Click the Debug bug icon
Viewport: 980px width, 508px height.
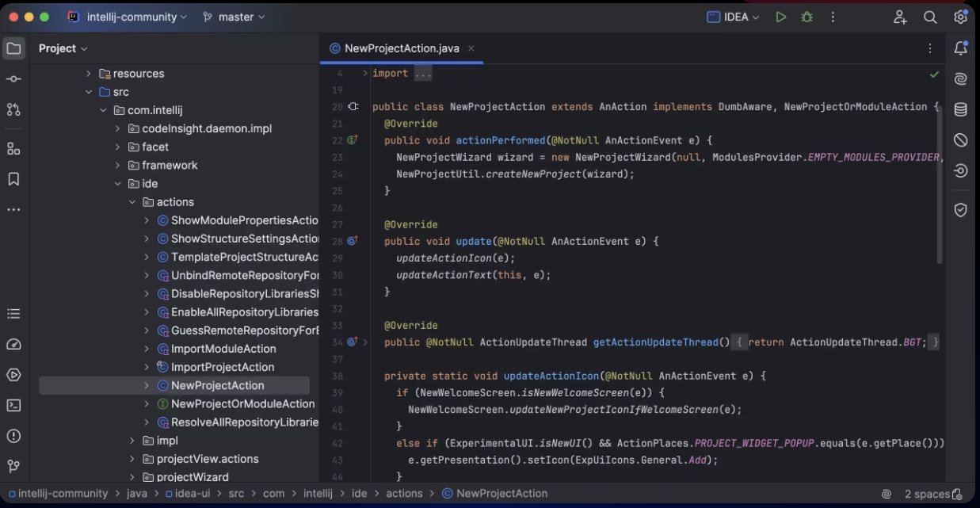[806, 17]
